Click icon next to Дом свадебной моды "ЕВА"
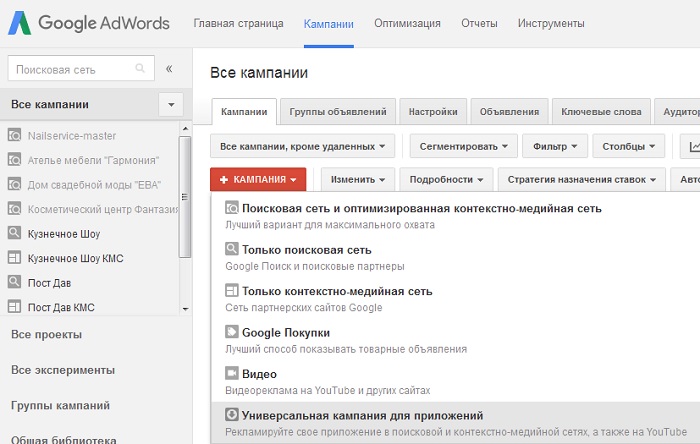 click(14, 184)
